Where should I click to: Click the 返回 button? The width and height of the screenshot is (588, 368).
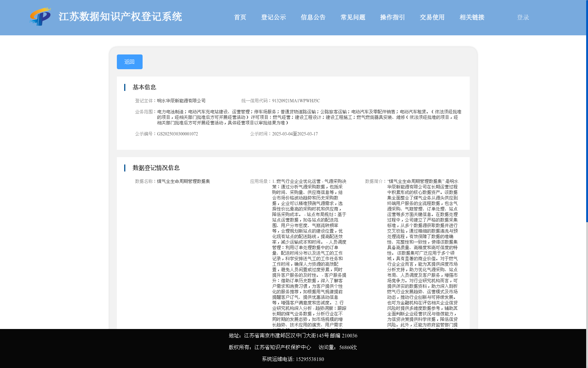pos(130,62)
